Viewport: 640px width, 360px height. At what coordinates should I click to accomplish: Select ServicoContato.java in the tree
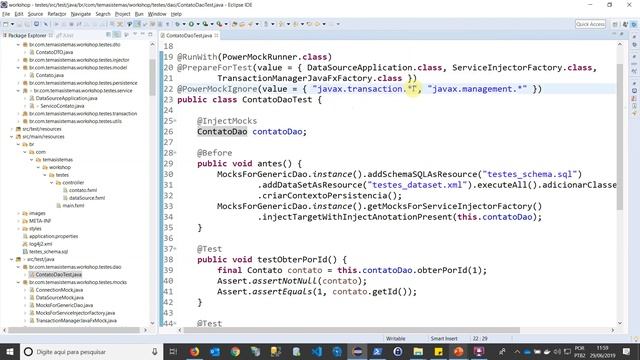(x=62, y=106)
